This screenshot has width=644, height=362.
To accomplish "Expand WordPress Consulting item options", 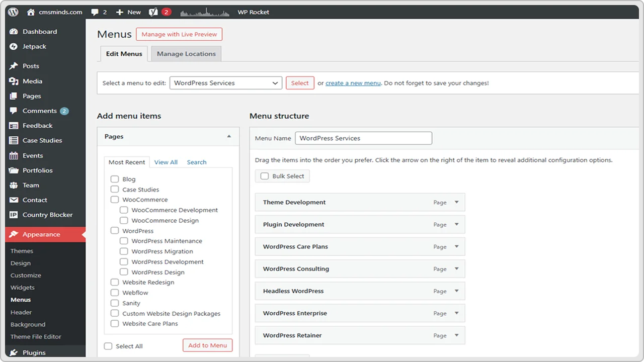I will point(457,268).
